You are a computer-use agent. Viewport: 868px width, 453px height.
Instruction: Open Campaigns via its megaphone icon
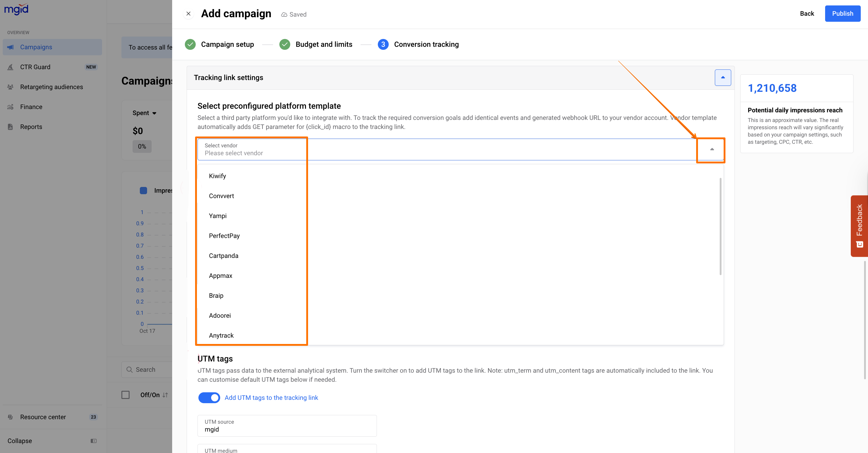11,47
